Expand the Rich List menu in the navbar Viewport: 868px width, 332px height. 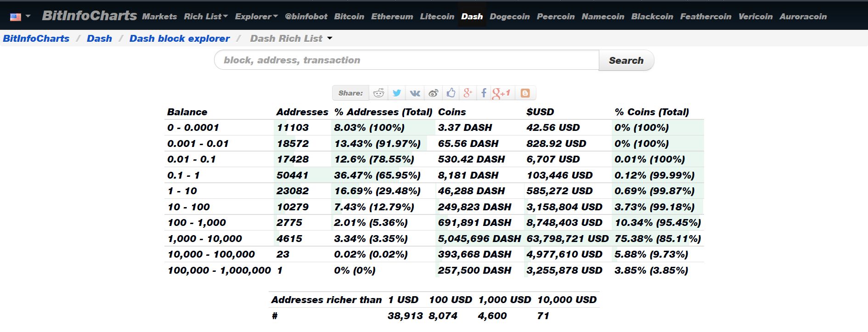click(x=206, y=17)
